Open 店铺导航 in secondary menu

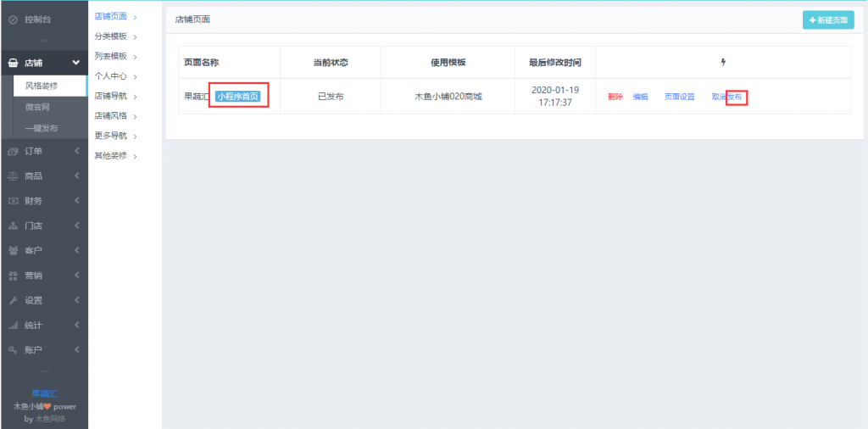point(110,96)
